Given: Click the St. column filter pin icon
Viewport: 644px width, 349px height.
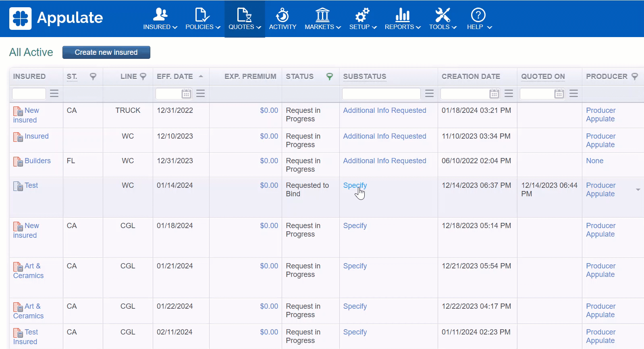Looking at the screenshot, I should (93, 77).
